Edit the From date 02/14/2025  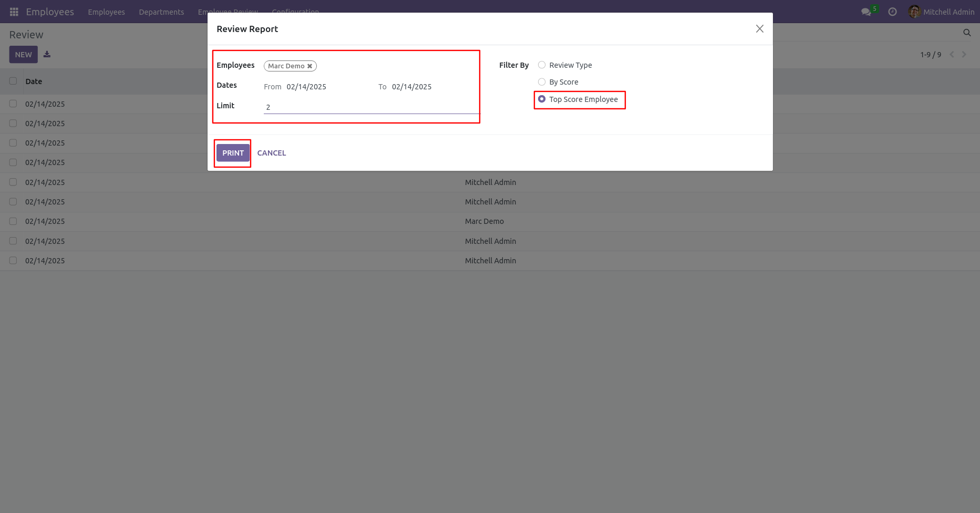point(306,87)
